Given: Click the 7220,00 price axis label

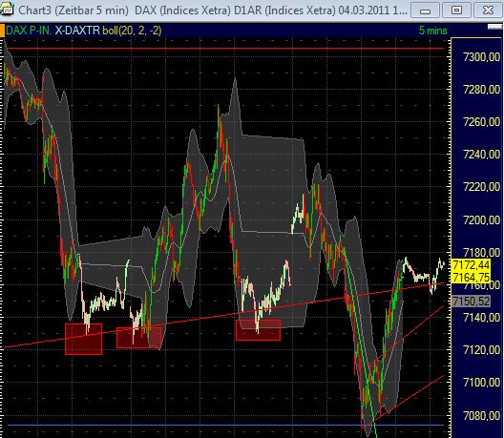Looking at the screenshot, I should pyautogui.click(x=481, y=187).
